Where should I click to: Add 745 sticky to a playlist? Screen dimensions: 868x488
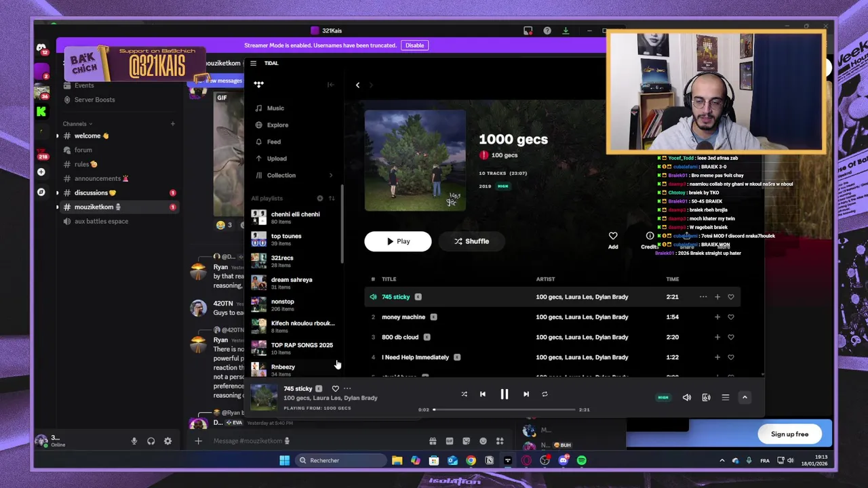tap(717, 297)
